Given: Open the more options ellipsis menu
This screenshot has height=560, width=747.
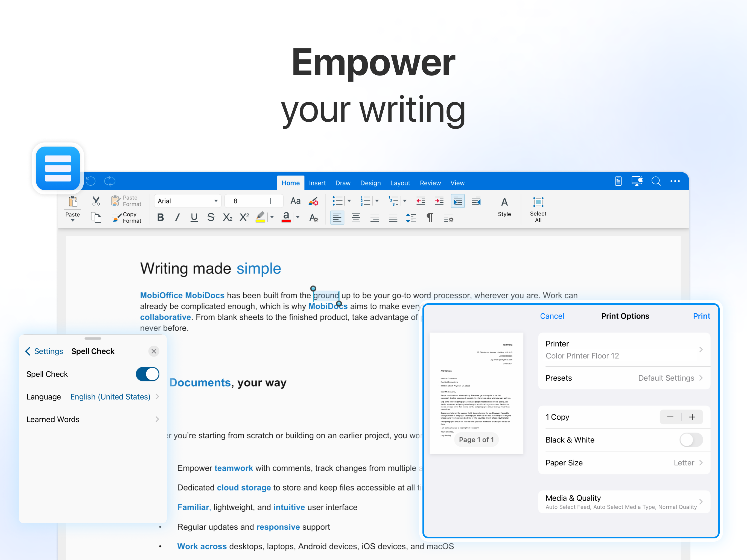Looking at the screenshot, I should click(x=675, y=181).
